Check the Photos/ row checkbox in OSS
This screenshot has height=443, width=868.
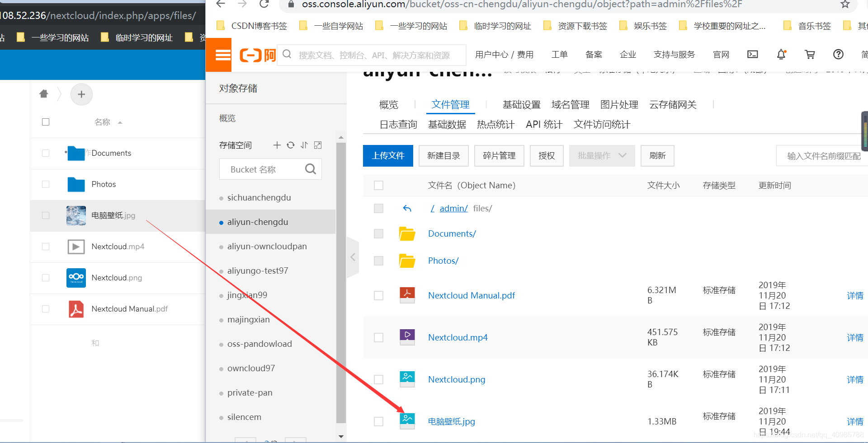(379, 261)
